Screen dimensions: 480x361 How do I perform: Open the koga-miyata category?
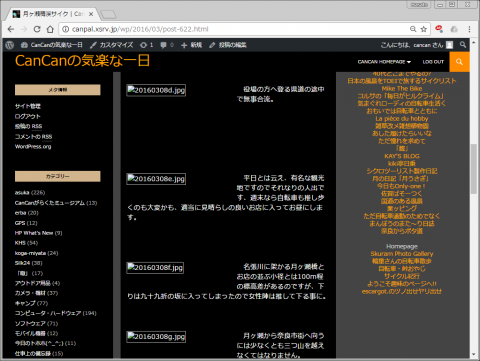coord(30,253)
